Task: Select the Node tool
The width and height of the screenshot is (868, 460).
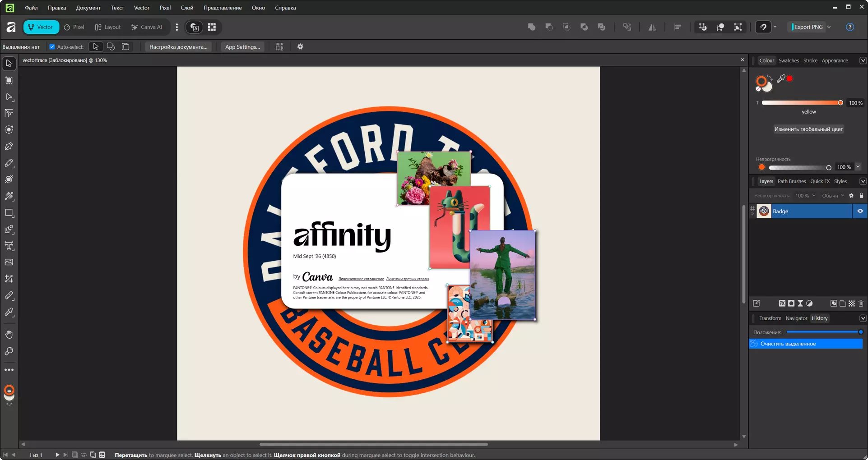Action: [9, 97]
